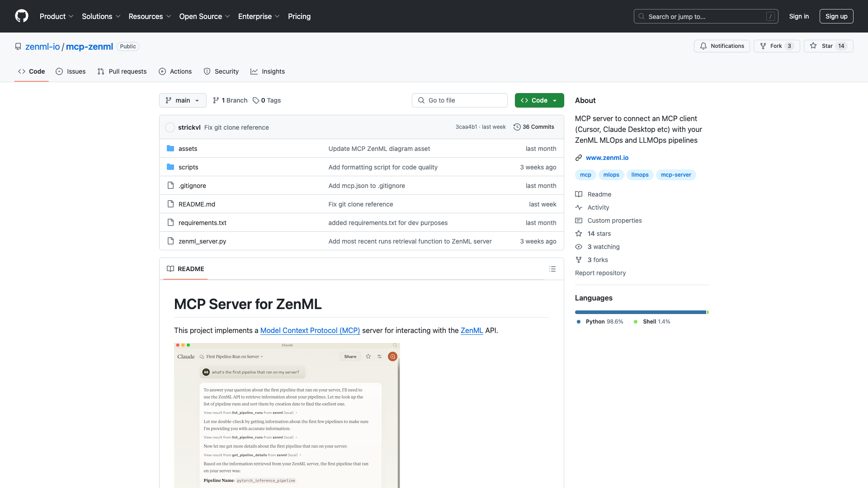Open the main branch selector dropdown
Image resolution: width=868 pixels, height=488 pixels.
click(182, 100)
